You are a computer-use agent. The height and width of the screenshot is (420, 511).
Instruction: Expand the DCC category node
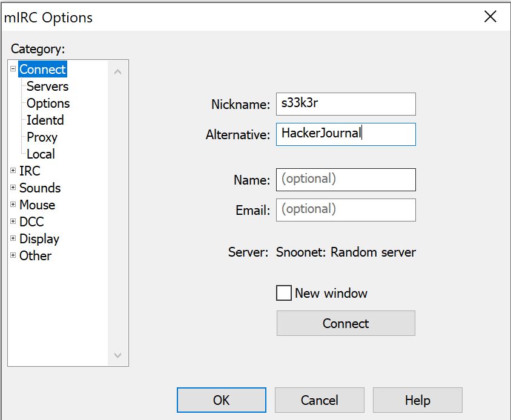point(13,221)
